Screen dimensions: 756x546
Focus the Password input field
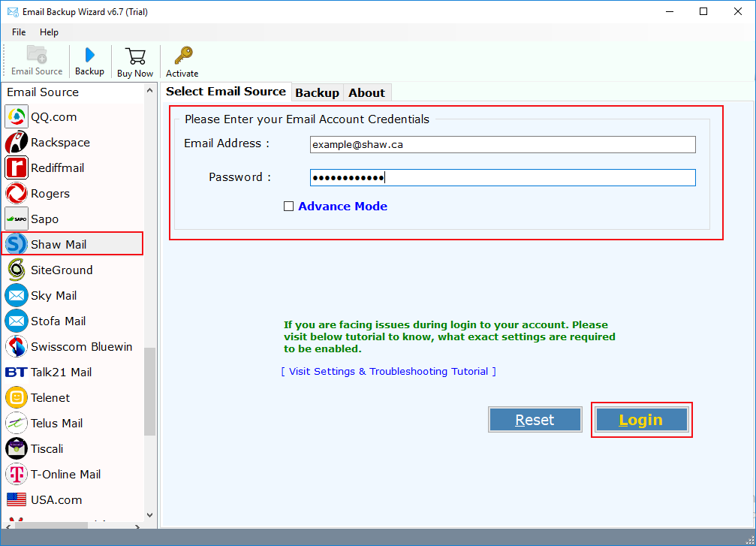point(502,177)
